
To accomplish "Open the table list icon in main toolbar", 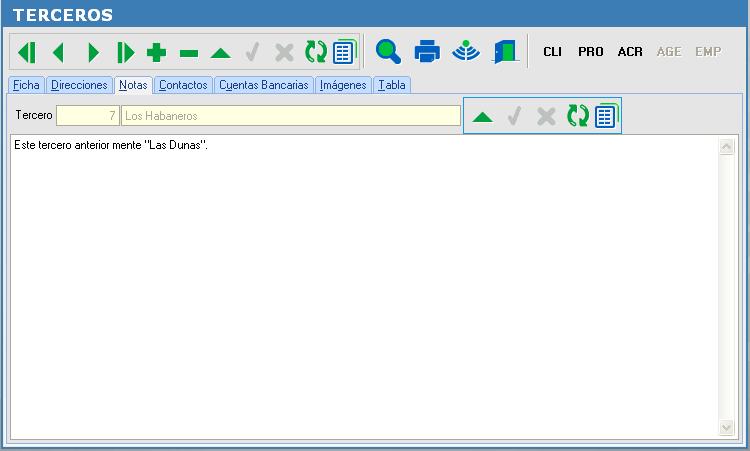I will coord(344,51).
